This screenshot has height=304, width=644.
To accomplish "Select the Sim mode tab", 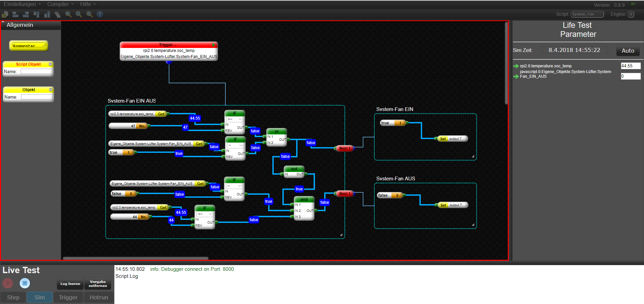I will [x=40, y=297].
